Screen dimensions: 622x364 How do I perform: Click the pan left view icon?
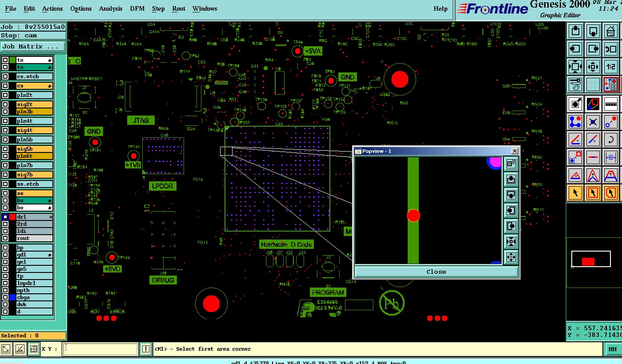pyautogui.click(x=576, y=49)
